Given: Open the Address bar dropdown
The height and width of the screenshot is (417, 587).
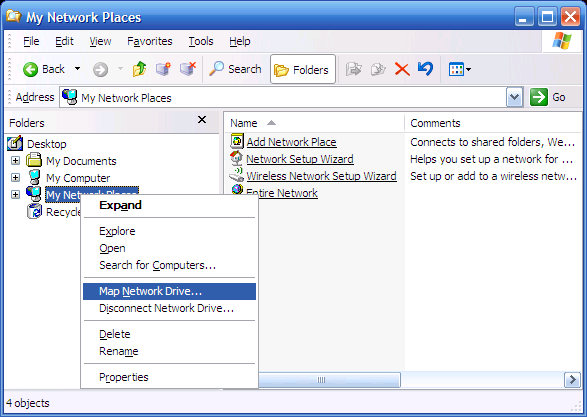Looking at the screenshot, I should point(514,97).
